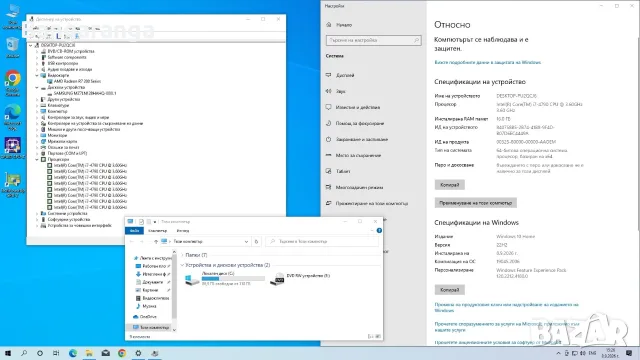Select DVD RW устройство (D:) drive
This screenshot has width=640, height=360.
click(300, 278)
